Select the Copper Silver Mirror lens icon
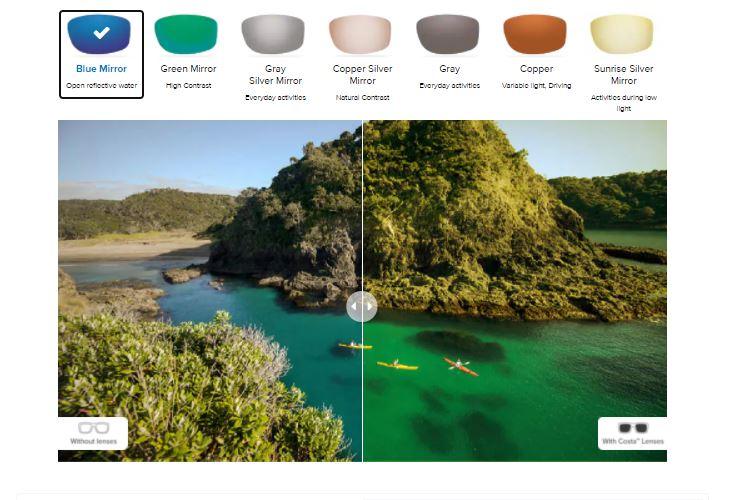The image size is (735, 500). [360, 34]
